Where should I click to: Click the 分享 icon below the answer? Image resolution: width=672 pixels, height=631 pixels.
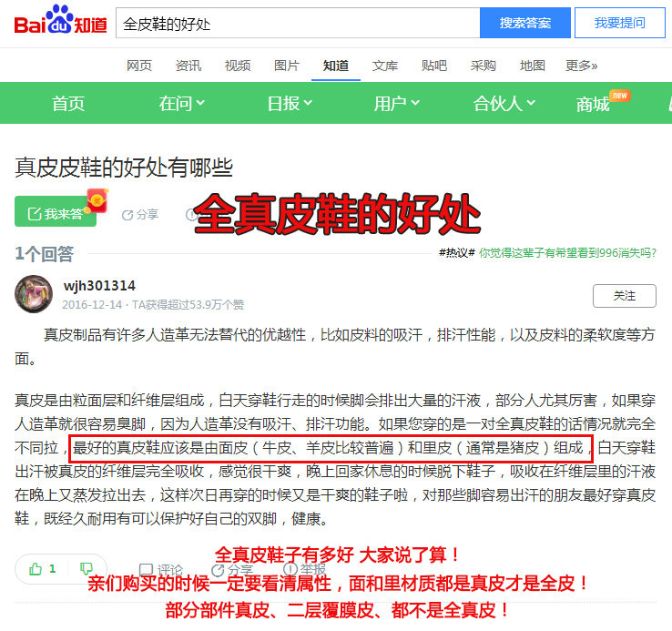[219, 570]
